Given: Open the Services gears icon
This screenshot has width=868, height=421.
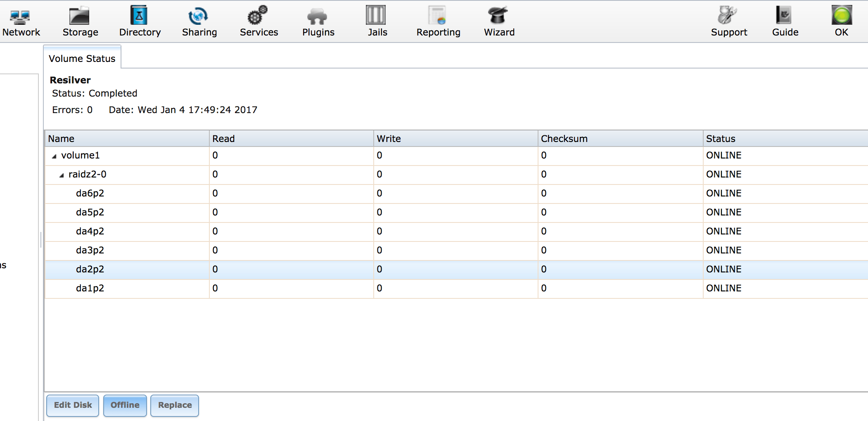Looking at the screenshot, I should [x=258, y=15].
